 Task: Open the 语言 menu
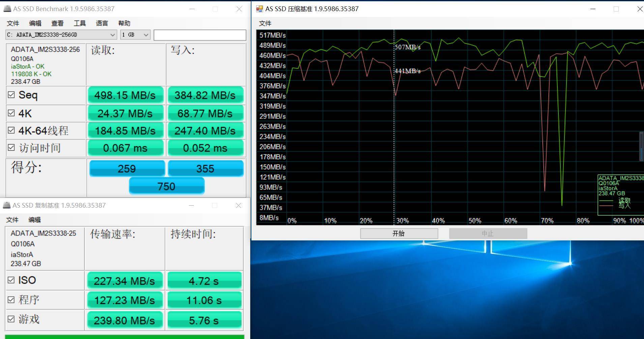tap(102, 23)
